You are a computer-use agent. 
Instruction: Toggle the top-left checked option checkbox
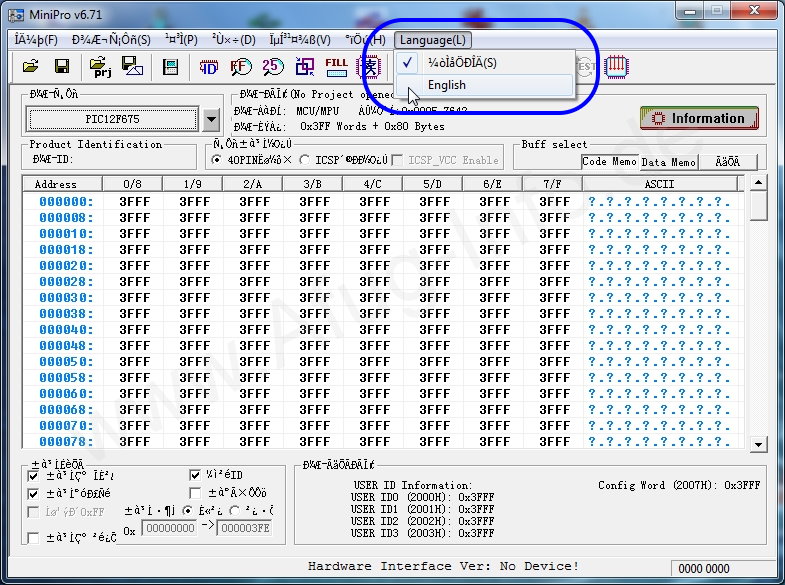click(x=33, y=475)
